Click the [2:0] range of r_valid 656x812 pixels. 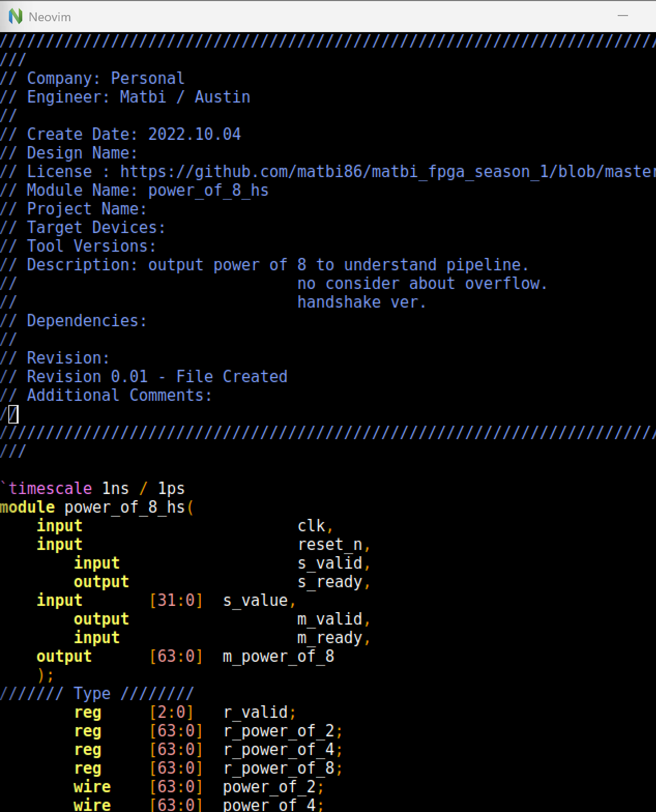point(171,712)
